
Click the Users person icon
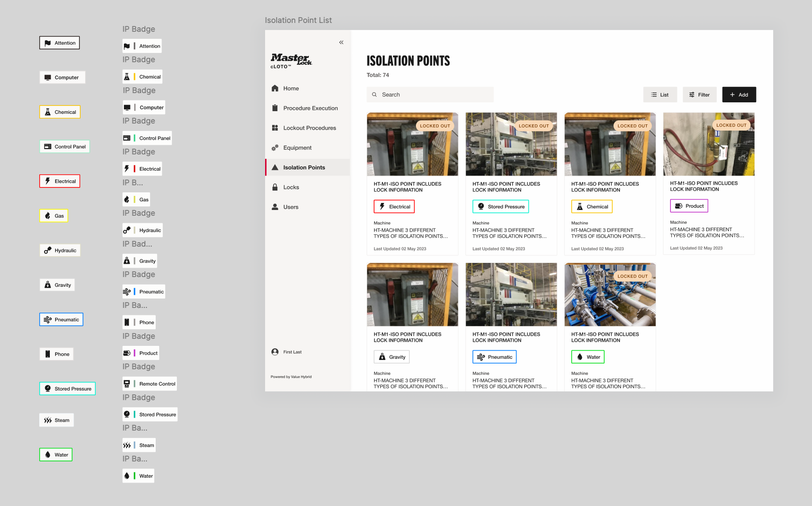[275, 207]
